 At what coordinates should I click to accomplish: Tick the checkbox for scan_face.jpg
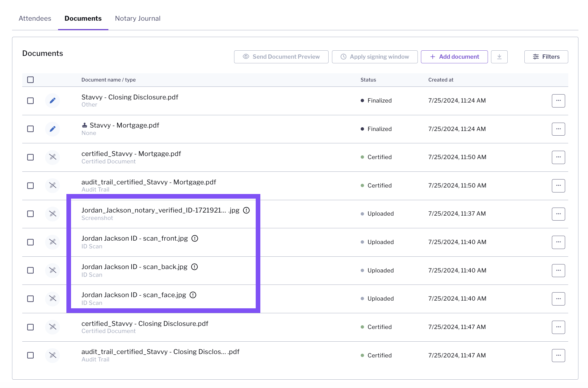[x=30, y=299]
